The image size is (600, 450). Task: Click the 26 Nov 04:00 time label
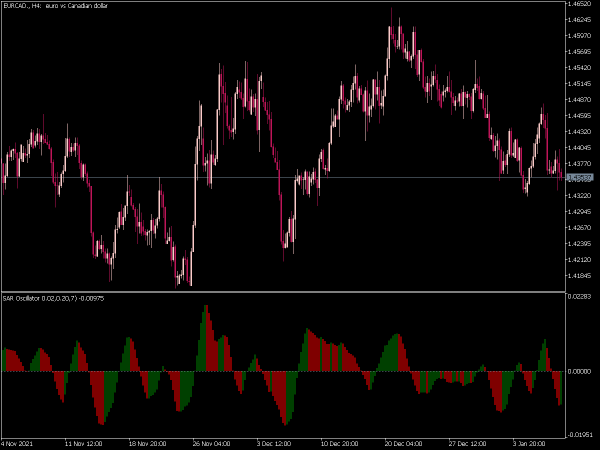(x=211, y=444)
